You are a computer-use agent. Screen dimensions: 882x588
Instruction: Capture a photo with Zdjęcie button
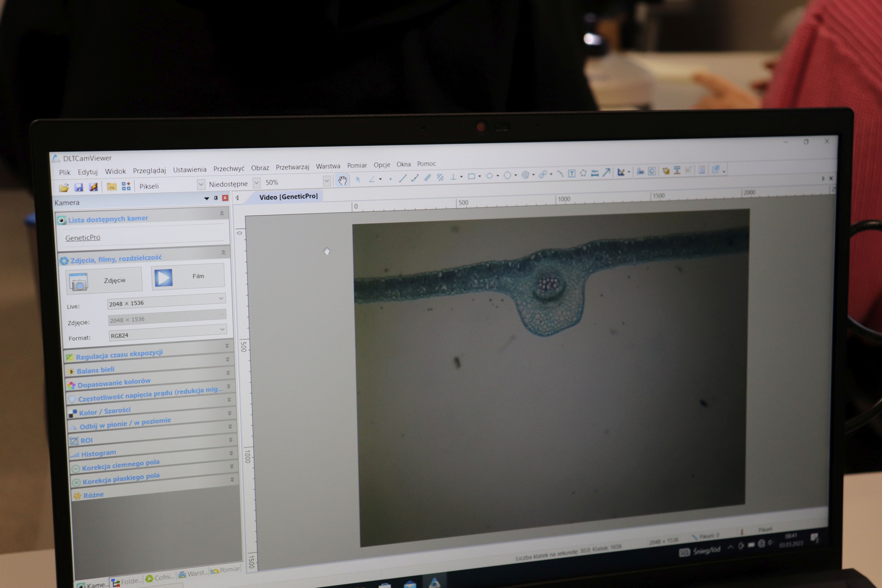[x=104, y=280]
